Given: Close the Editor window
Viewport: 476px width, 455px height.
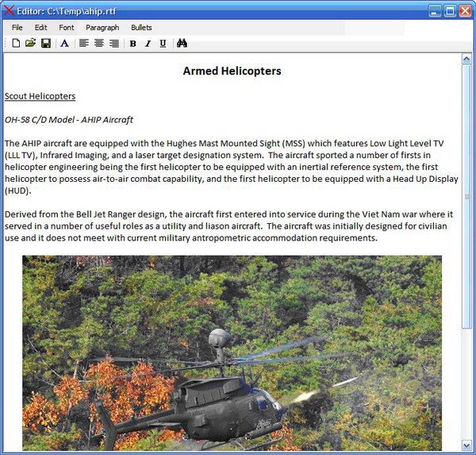Looking at the screenshot, I should [465, 11].
